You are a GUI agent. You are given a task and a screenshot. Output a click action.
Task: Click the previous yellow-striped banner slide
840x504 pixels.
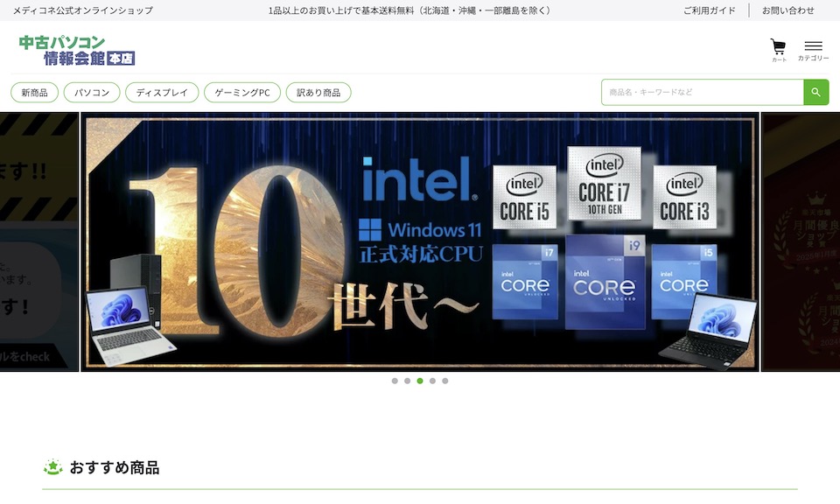click(39, 241)
